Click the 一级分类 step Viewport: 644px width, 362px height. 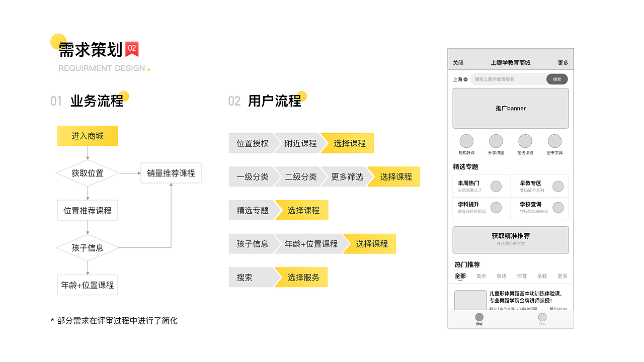[253, 176]
